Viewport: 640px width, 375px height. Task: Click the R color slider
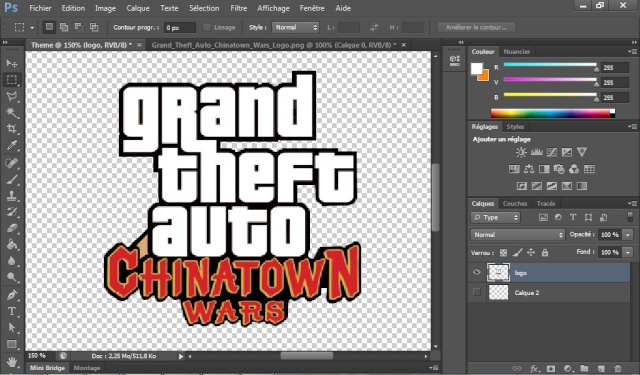point(550,64)
